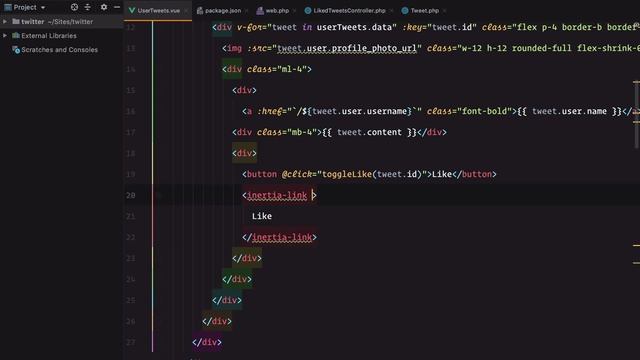
Task: Click the locate/select opened file icon
Action: click(74, 7)
